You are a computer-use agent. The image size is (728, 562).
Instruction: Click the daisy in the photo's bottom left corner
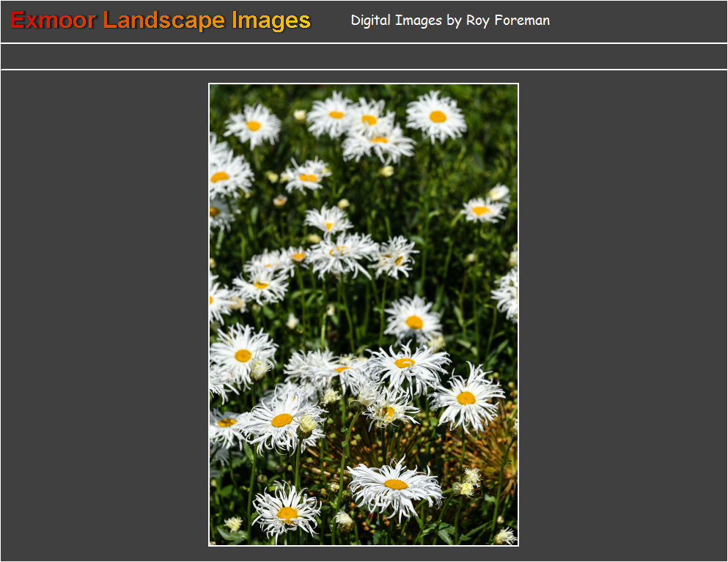coord(287,512)
